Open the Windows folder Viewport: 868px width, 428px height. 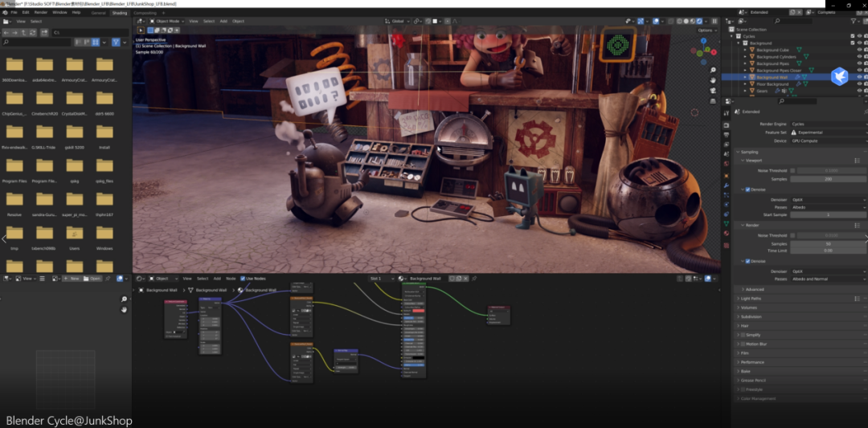(x=104, y=237)
